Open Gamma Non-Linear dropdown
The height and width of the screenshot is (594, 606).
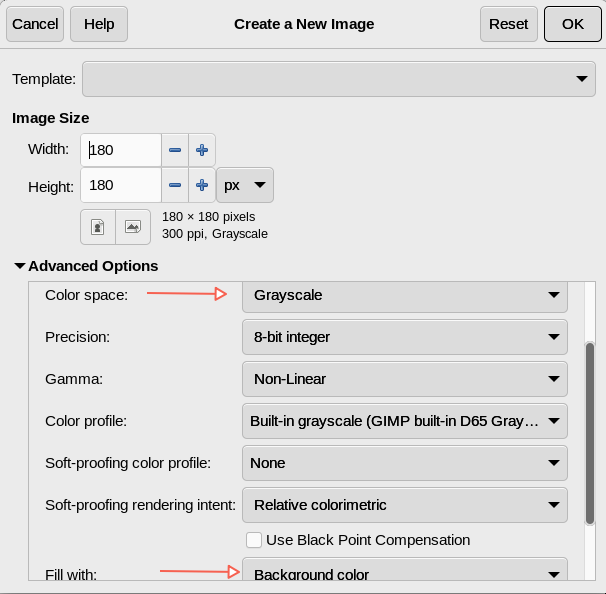(x=405, y=379)
